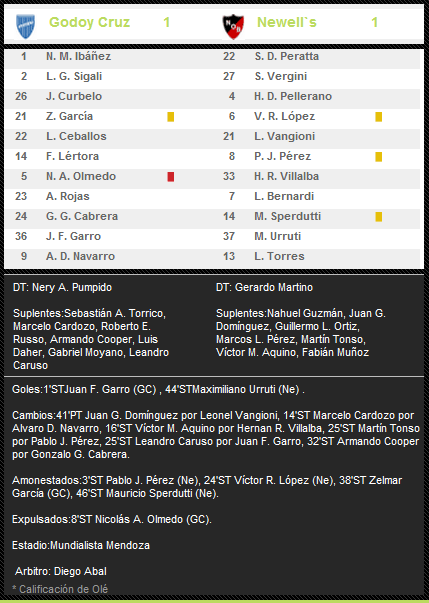429x603 pixels.
Task: Click DT Gerardo Martino text
Action: point(264,288)
